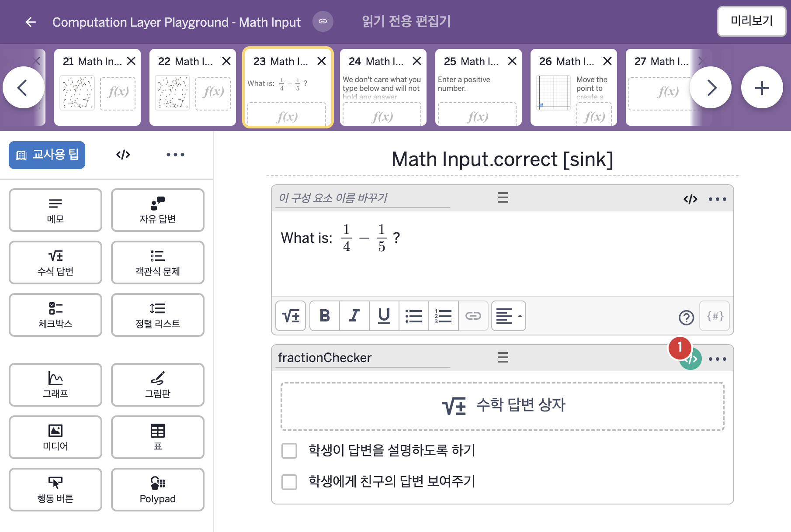Viewport: 791px width, 532px height.
Task: Open more options dots in left panel
Action: pos(175,155)
